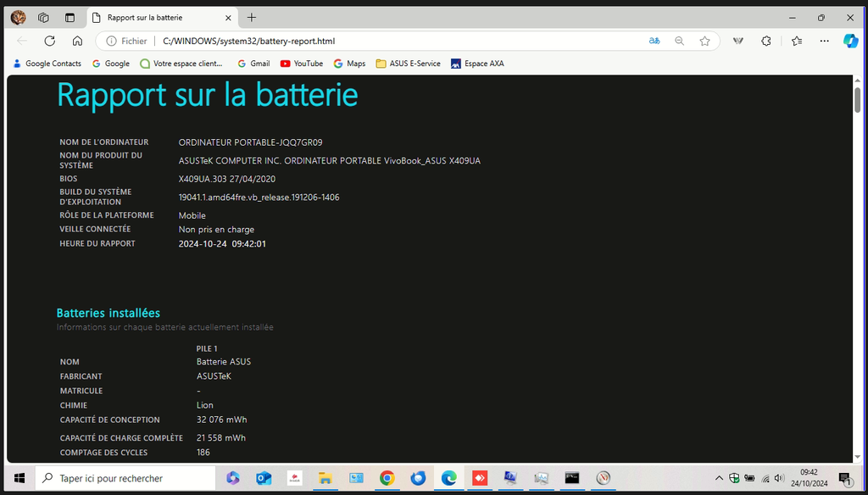This screenshot has width=868, height=495.
Task: Add this page to favorites star
Action: (x=704, y=41)
